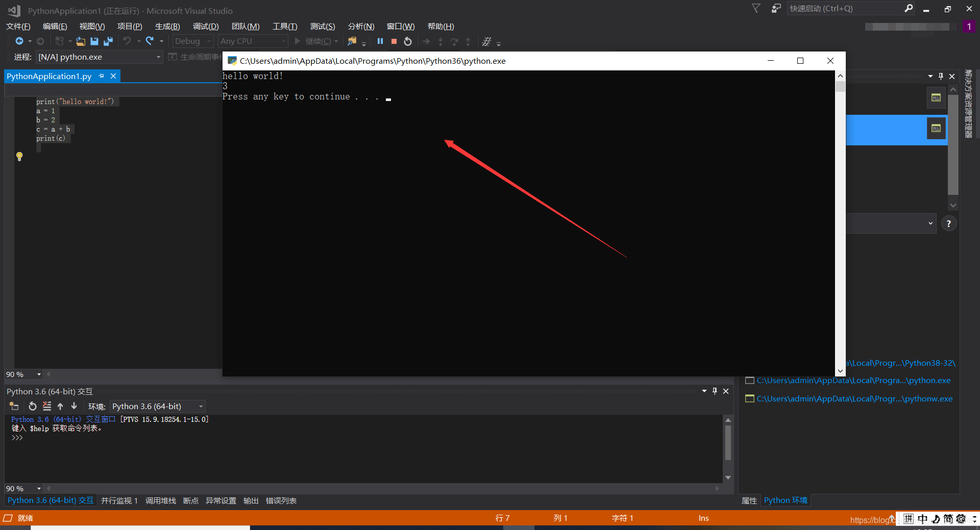This screenshot has width=980, height=530.
Task: Open interactive panel window options dropdown
Action: click(x=704, y=391)
